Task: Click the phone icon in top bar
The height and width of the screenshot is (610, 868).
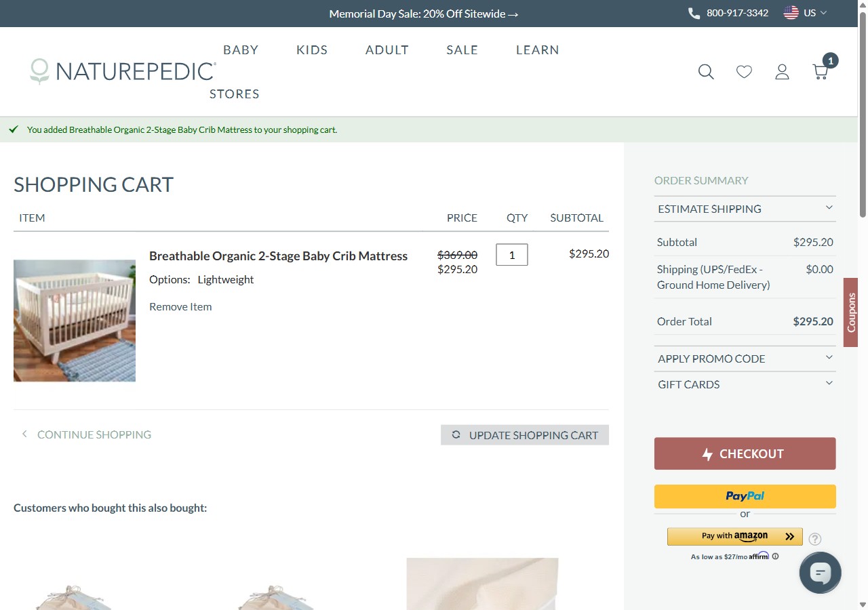Action: click(x=694, y=13)
